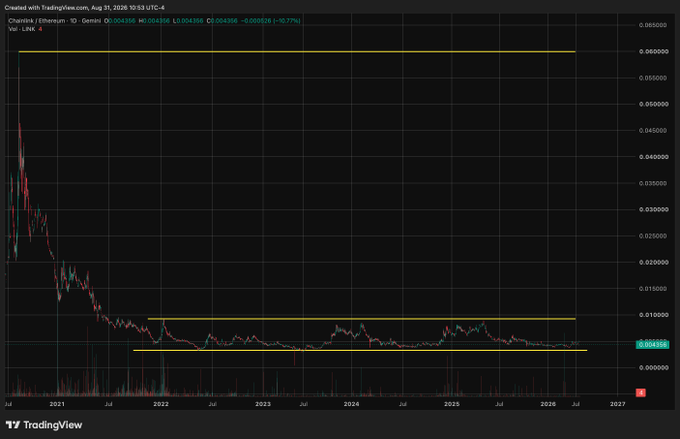Click the 0.015000 price axis label
The image size is (680, 439).
click(653, 289)
